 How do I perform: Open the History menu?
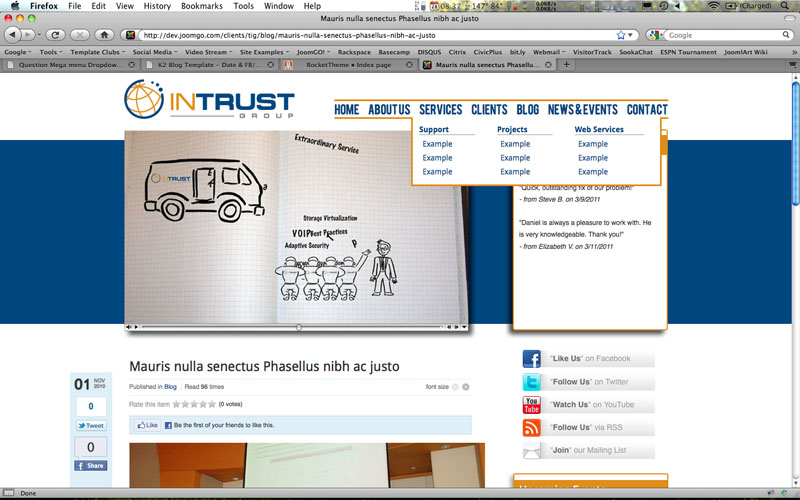tap(157, 6)
